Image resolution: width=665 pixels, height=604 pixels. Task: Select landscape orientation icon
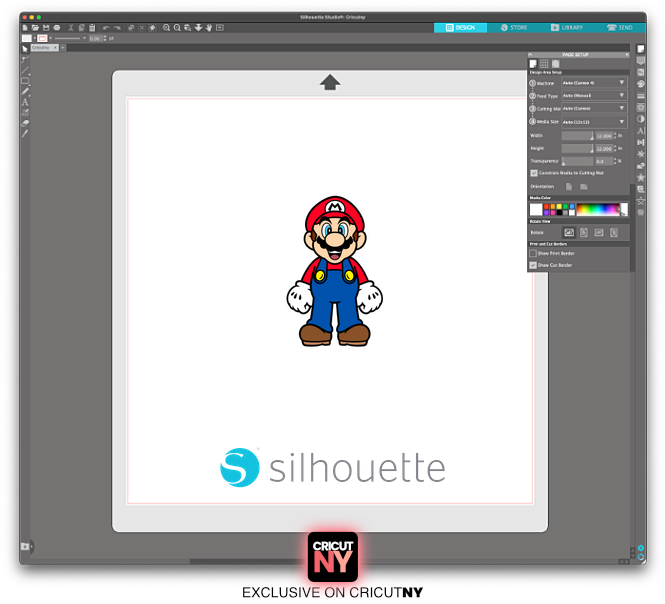[584, 187]
